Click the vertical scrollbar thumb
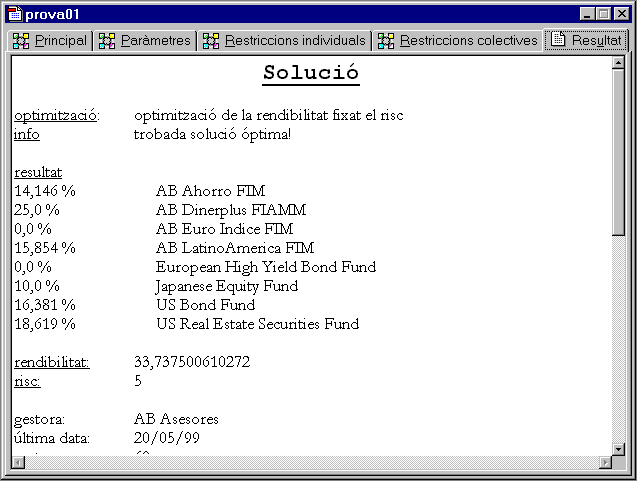This screenshot has height=481, width=637. click(618, 152)
